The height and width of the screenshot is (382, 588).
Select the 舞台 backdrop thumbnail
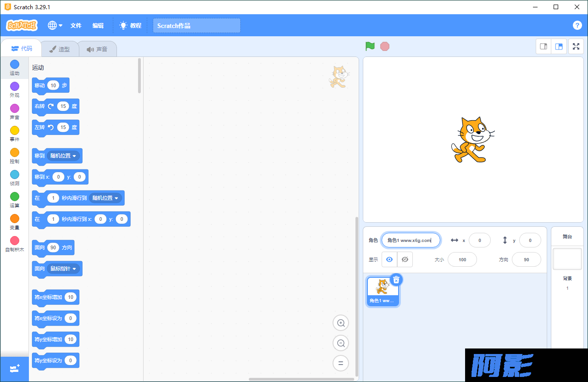(x=567, y=259)
